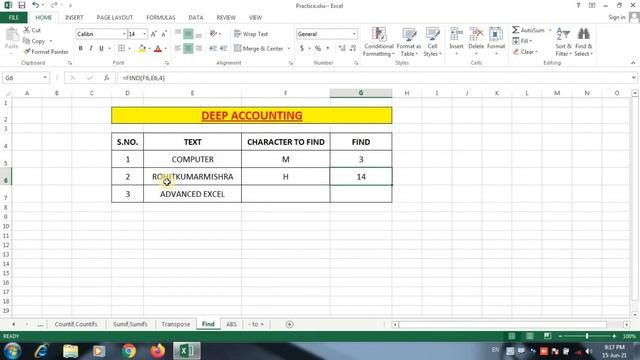Click the Fill button
640x360 pixels.
click(522, 41)
